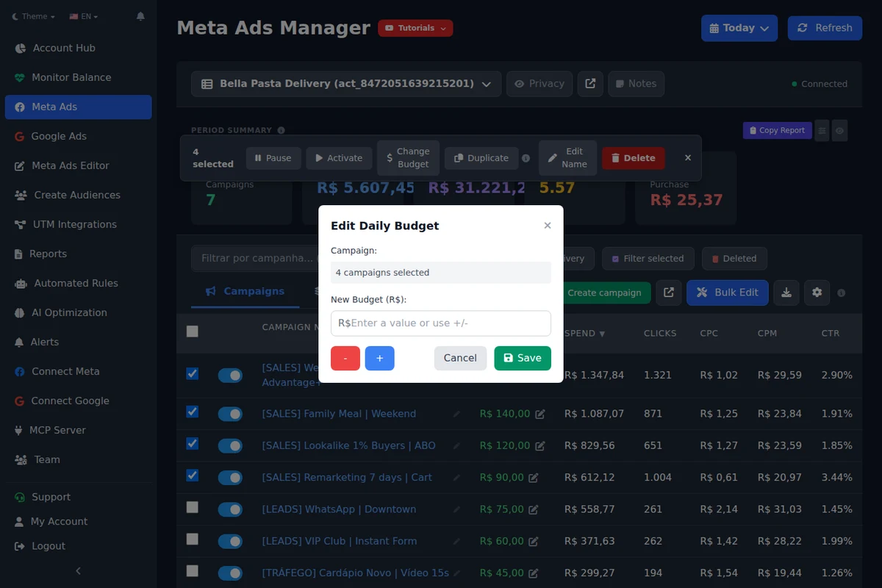The height and width of the screenshot is (588, 882).
Task: Rename pencil icon for Lookalike 1% Buyers
Action: click(x=456, y=445)
